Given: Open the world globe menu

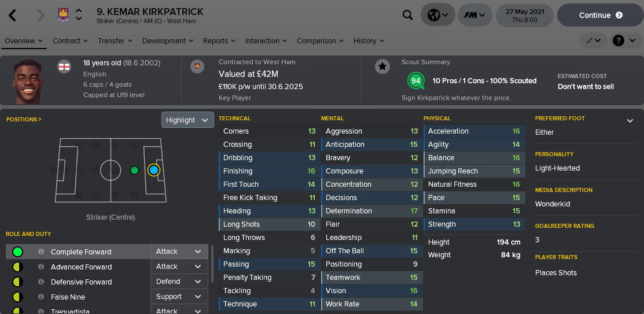Looking at the screenshot, I should (437, 16).
